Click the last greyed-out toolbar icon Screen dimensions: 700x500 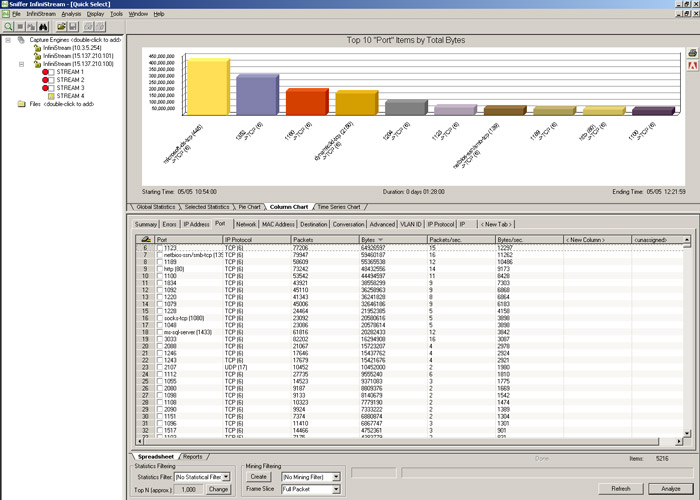pos(100,27)
